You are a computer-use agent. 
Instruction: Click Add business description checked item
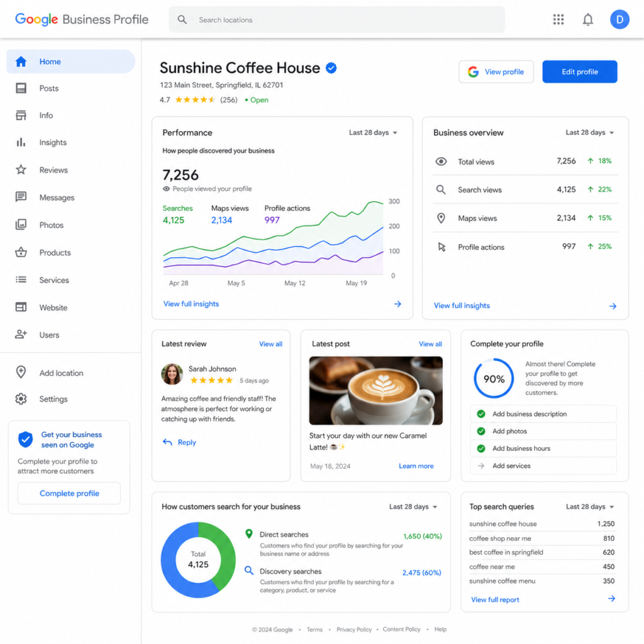tap(543, 414)
